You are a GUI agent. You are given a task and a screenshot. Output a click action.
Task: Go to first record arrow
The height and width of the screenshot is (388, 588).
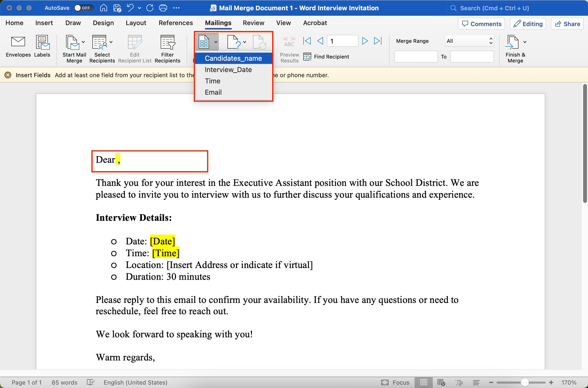[x=307, y=41]
